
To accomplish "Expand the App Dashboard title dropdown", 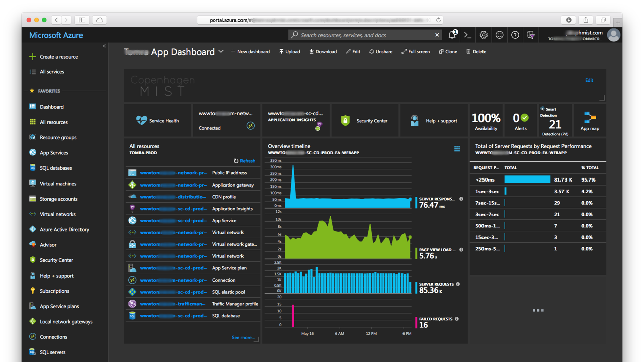I will click(221, 51).
